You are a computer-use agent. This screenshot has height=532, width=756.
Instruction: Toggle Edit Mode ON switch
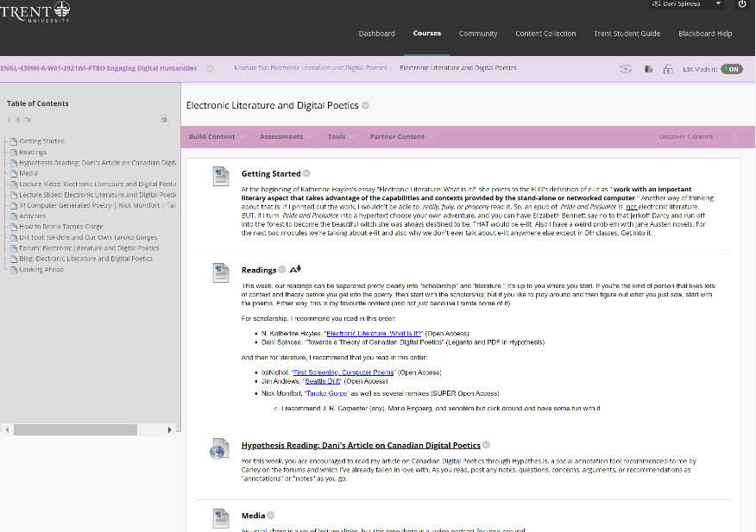tap(732, 69)
